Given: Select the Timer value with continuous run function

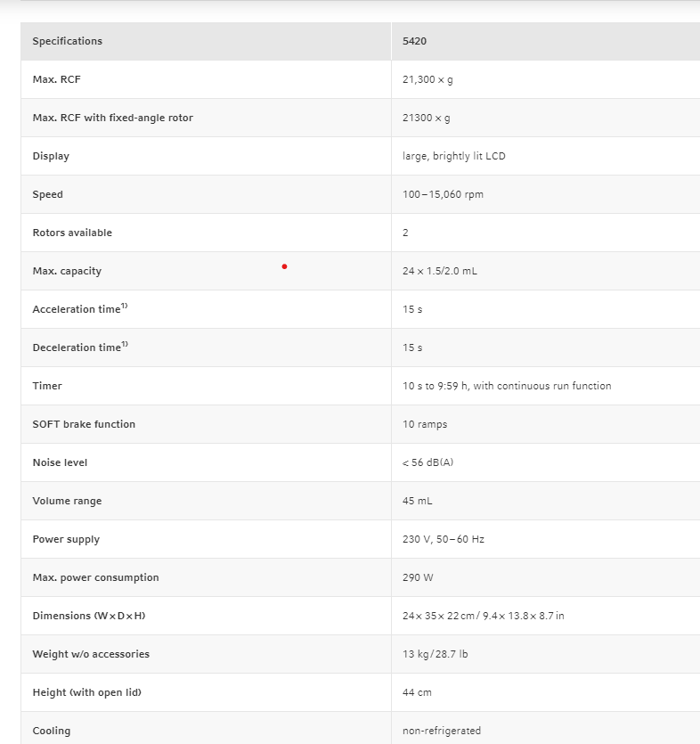Looking at the screenshot, I should [x=507, y=386].
